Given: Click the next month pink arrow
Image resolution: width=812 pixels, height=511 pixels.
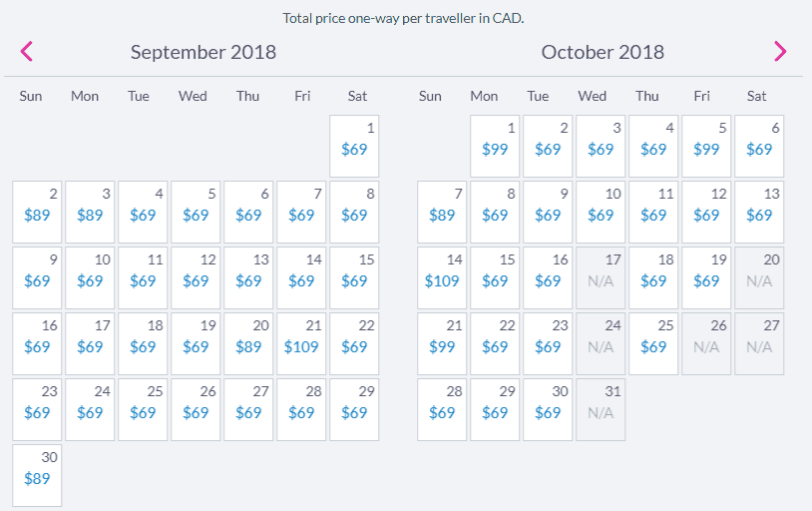Looking at the screenshot, I should pyautogui.click(x=780, y=51).
